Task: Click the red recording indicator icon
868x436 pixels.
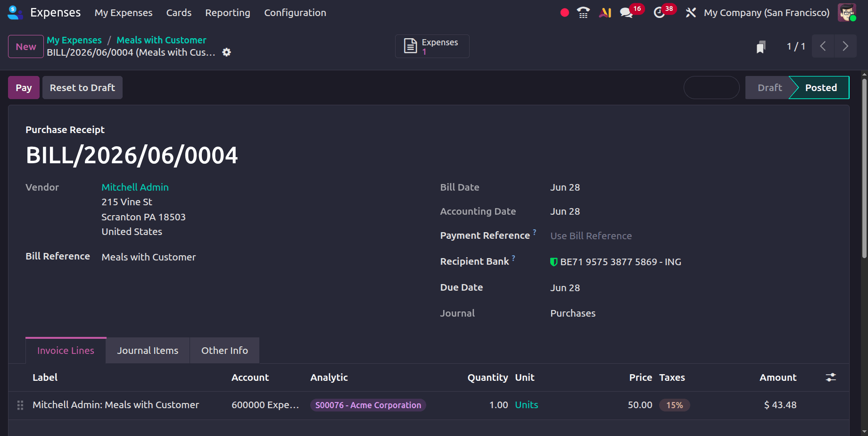Action: point(564,13)
